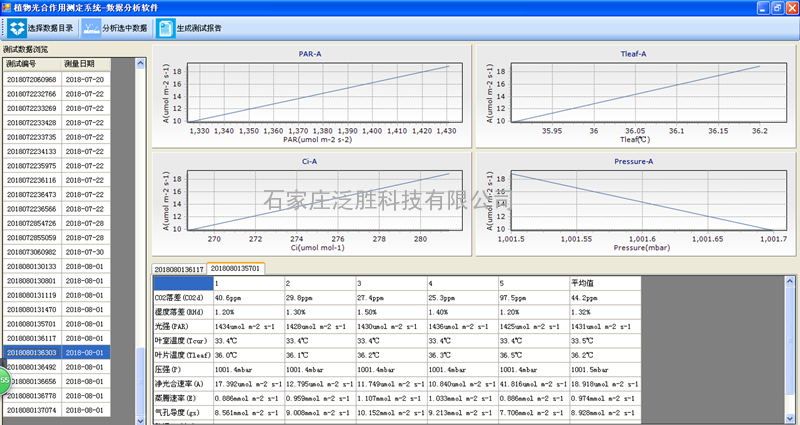Click the up arrow of data table scrollbar
Image resolution: width=800 pixels, height=425 pixels.
[x=789, y=281]
